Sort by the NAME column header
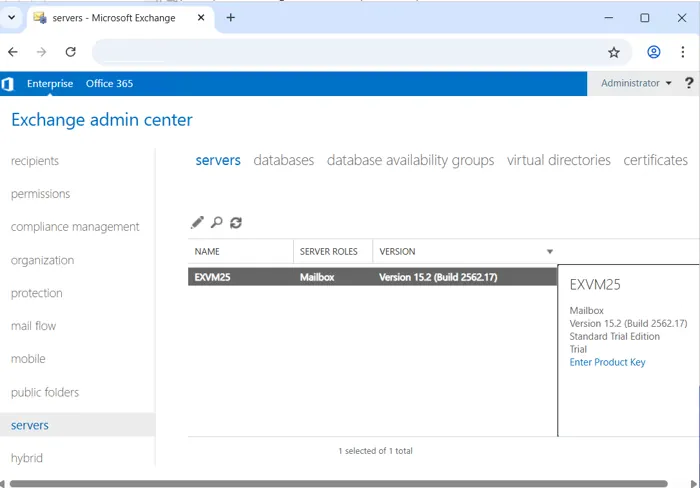Viewport: 700px width, 488px height. (207, 251)
